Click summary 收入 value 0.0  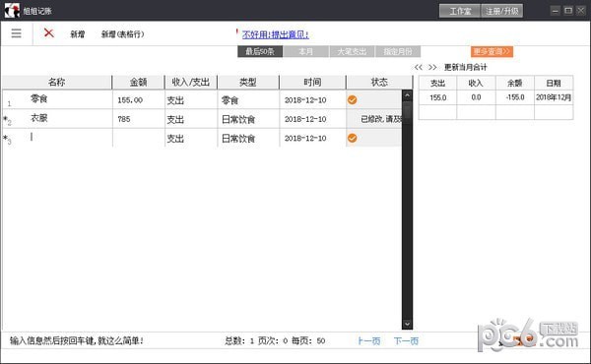pos(476,97)
